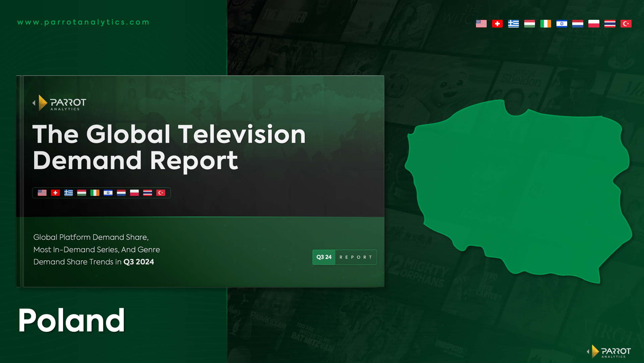Viewport: 644px width, 363px height.
Task: Click the Thailand flag in top-right row
Action: point(610,24)
